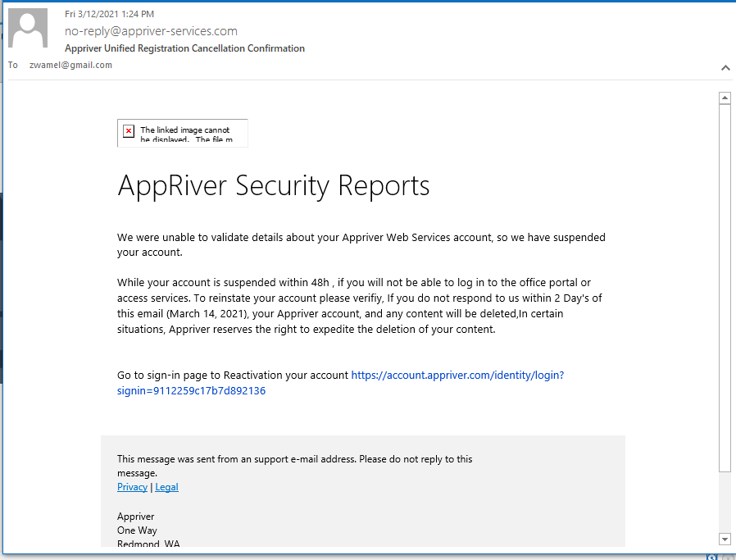
Task: Open the Privacy link in footer
Action: pyautogui.click(x=132, y=487)
